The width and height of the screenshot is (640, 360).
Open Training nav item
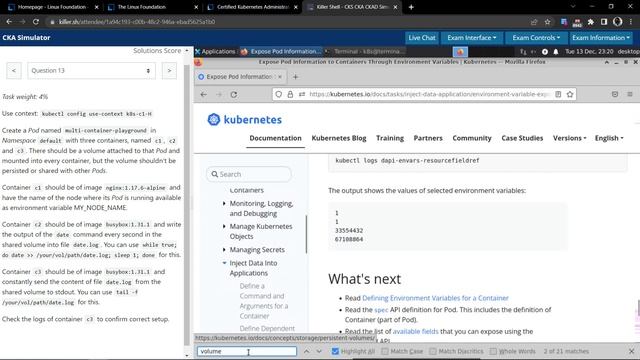coord(390,138)
